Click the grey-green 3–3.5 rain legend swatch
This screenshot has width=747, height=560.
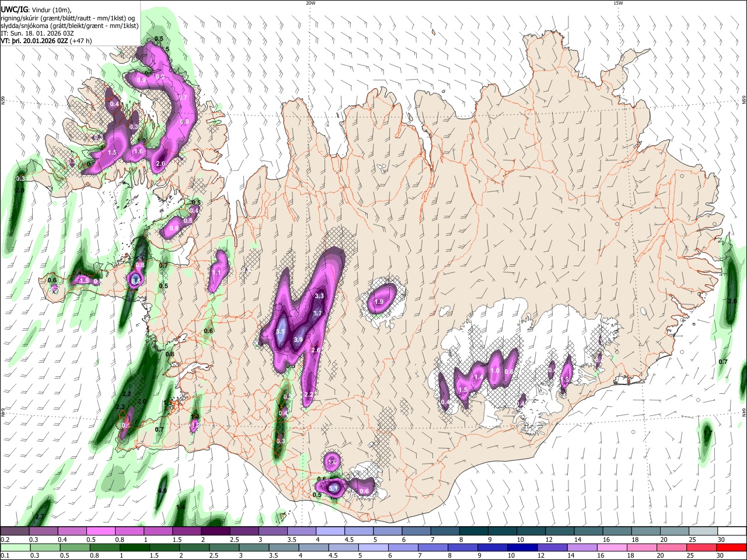click(x=255, y=547)
